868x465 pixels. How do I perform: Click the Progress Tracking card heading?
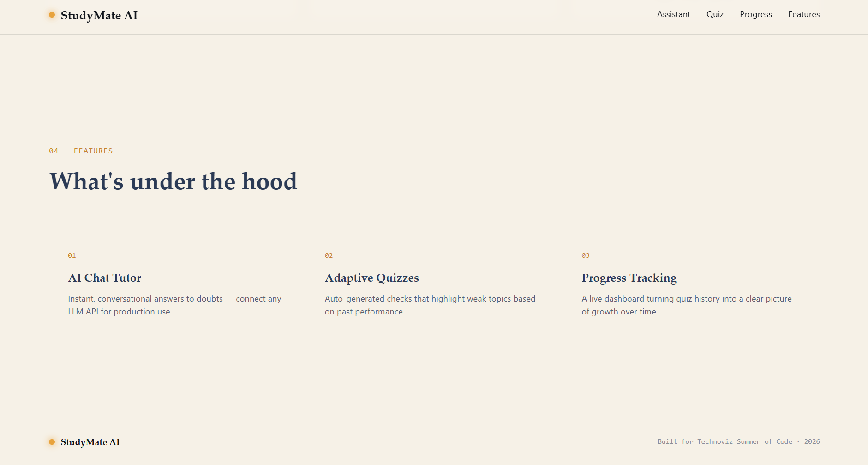point(629,278)
